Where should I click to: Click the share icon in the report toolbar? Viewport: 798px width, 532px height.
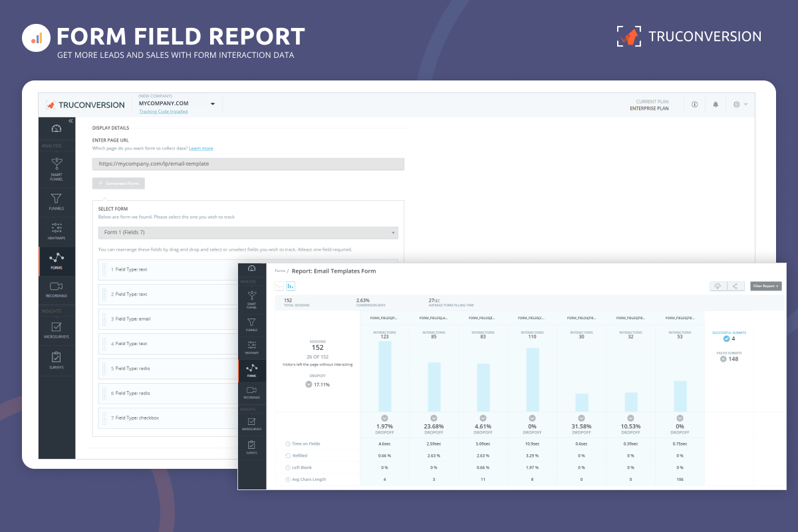click(x=736, y=286)
